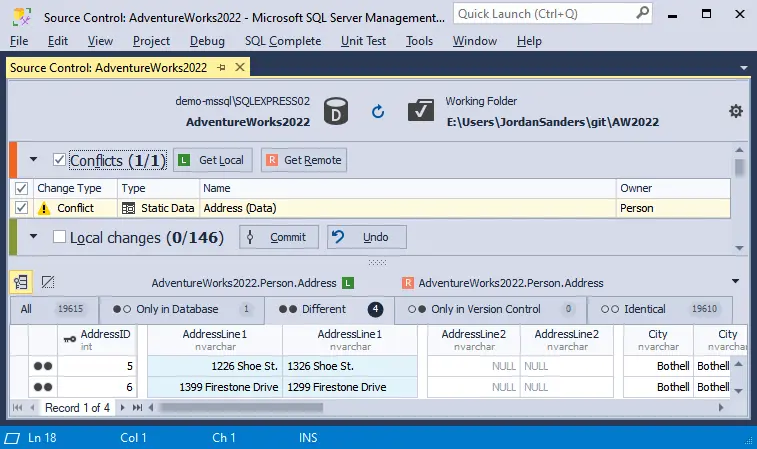Image resolution: width=757 pixels, height=449 pixels.
Task: Pin the Source Control tab
Action: [222, 68]
